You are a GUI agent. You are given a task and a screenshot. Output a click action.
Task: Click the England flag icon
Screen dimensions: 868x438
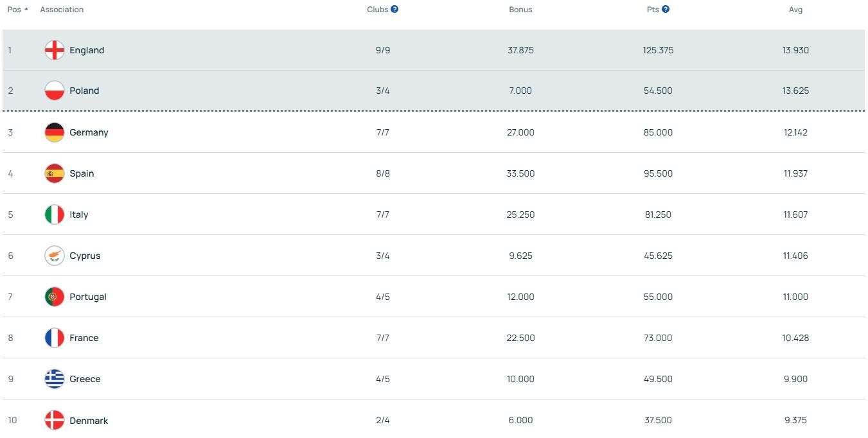click(55, 50)
